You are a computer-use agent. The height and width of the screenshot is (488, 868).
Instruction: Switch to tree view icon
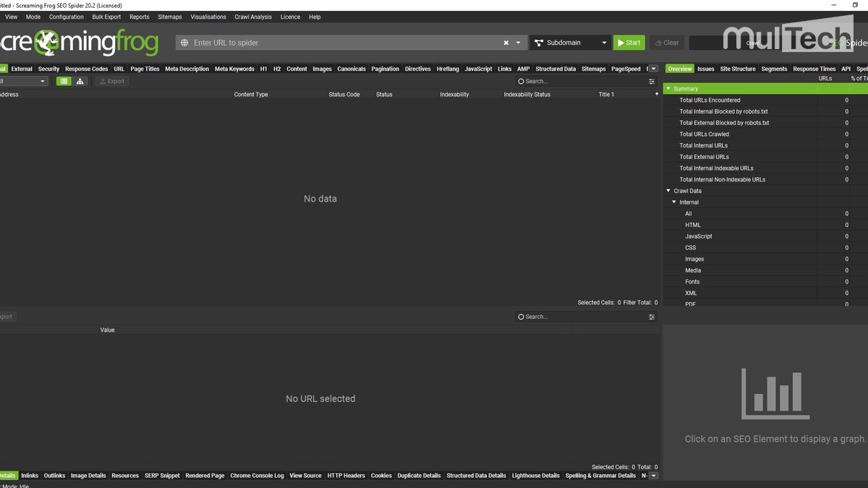click(x=80, y=82)
